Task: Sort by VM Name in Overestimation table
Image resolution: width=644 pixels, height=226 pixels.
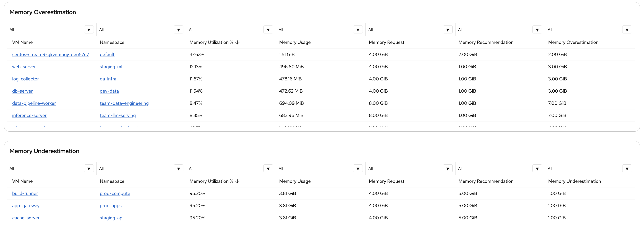Action: click(x=22, y=43)
